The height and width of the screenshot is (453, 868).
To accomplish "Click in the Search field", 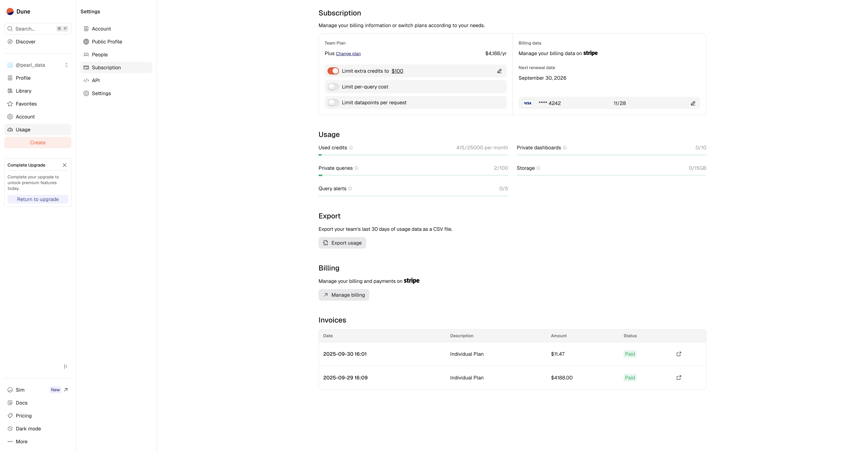I will [x=34, y=29].
